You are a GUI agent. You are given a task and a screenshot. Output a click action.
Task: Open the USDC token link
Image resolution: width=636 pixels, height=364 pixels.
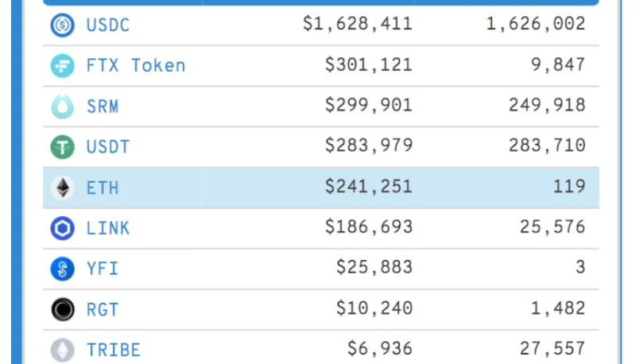108,25
